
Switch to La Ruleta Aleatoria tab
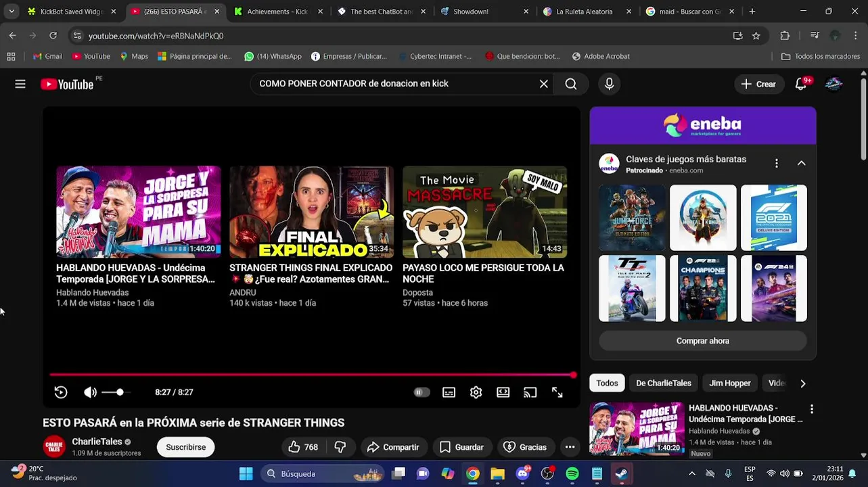[587, 11]
